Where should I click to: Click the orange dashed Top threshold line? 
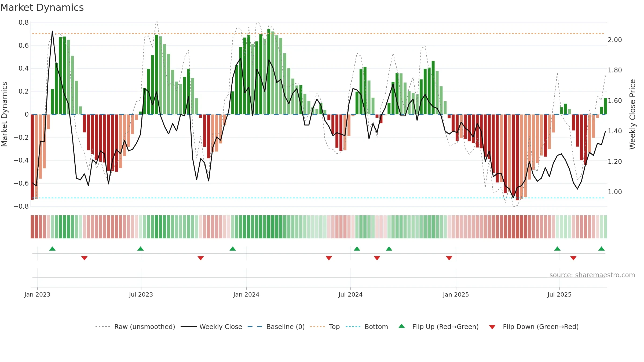(x=318, y=34)
